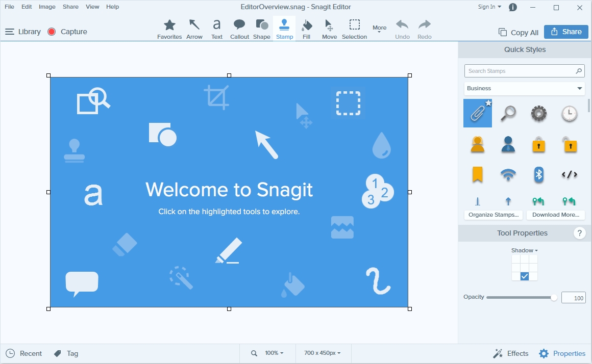Open the Image menu

click(47, 7)
